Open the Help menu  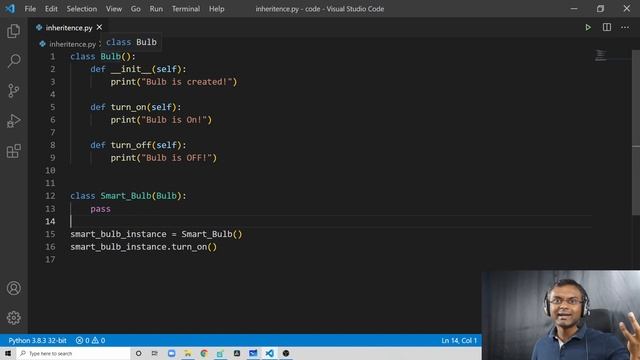216,9
